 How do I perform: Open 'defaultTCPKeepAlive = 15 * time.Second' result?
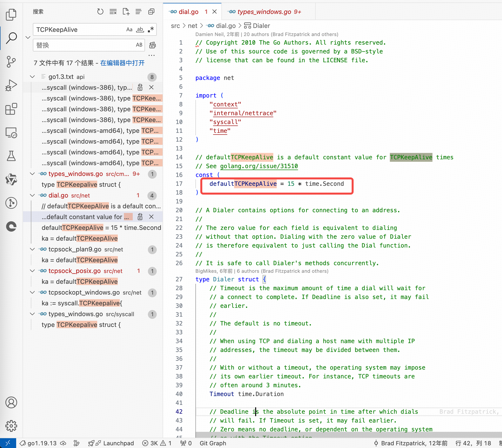click(x=101, y=228)
